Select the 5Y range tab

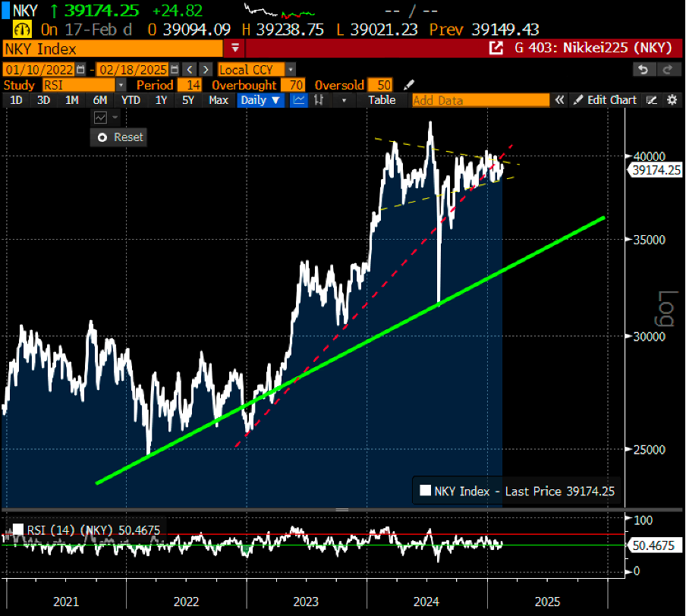pyautogui.click(x=188, y=100)
